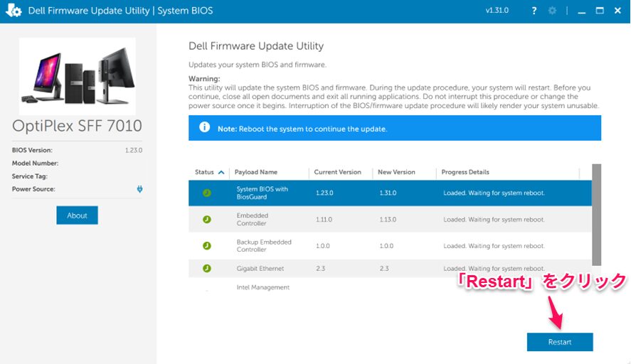The image size is (631, 364).
Task: Click System BIOS row status clock icon
Action: [206, 193]
